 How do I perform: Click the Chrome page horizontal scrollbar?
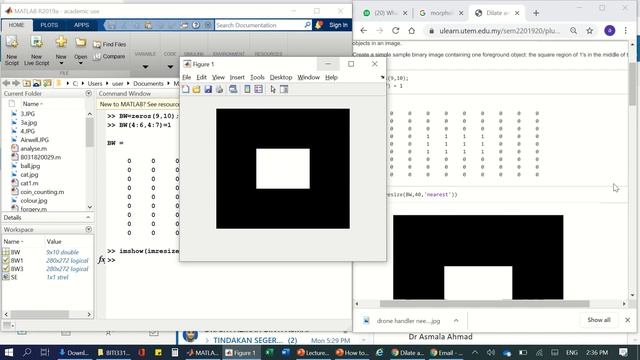point(484,304)
